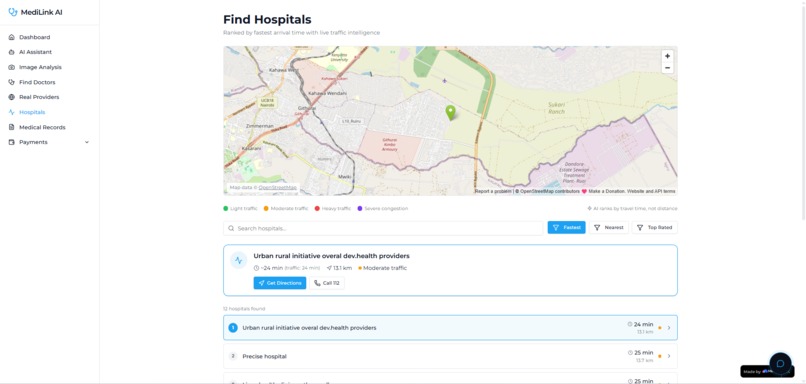
Task: Click Make a Donation link on map
Action: pos(607,191)
